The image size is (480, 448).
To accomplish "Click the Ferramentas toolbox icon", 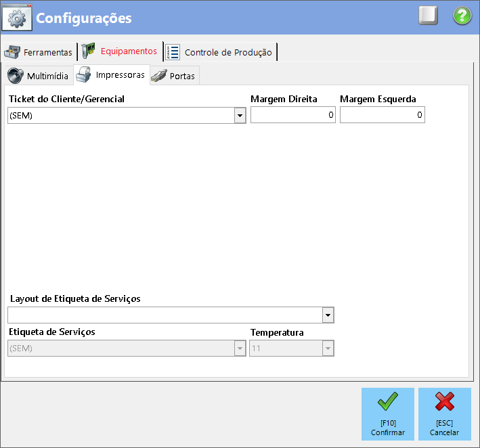I will (x=12, y=52).
